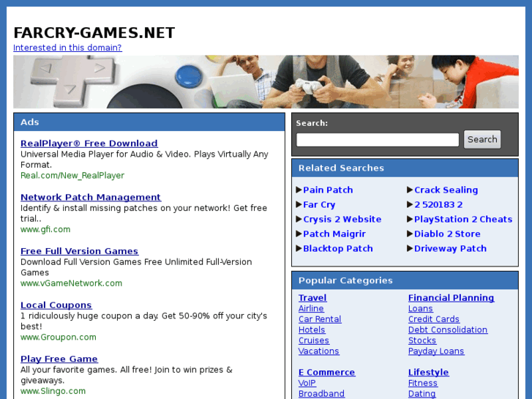The image size is (532, 399).
Task: Open Credit Cards category link
Action: coord(434,319)
